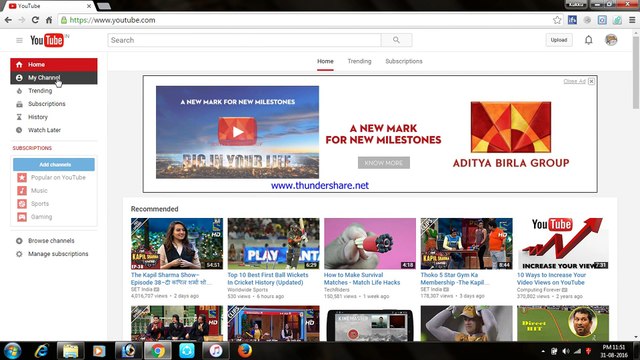The image size is (640, 360).
Task: Click the browser home icon
Action: pyautogui.click(x=49, y=20)
